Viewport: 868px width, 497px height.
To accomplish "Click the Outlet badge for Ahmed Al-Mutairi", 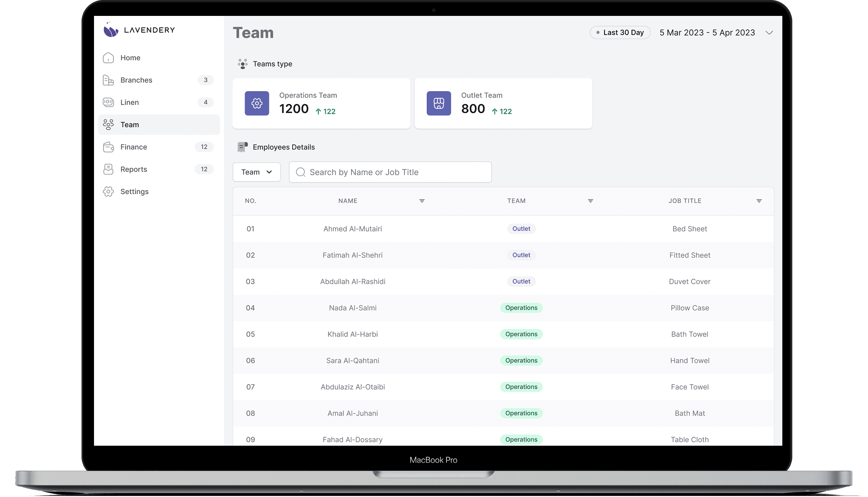I will pos(521,229).
